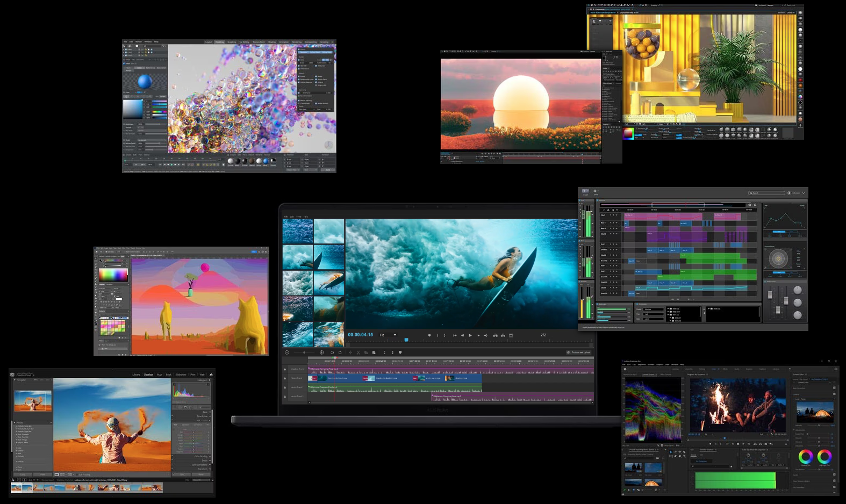Viewport: 846px width, 504px height.
Task: Switch to the Library module in Lightroom
Action: point(136,375)
